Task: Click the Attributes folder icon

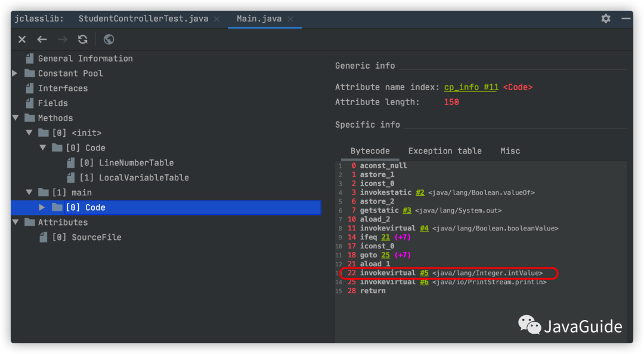Action: (x=30, y=223)
